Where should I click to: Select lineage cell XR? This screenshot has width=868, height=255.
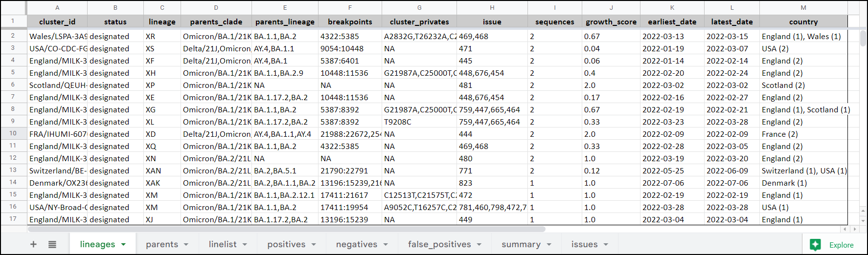tap(162, 36)
